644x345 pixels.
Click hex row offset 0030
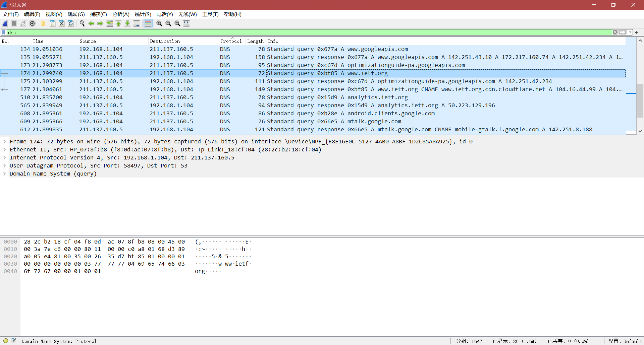10,264
